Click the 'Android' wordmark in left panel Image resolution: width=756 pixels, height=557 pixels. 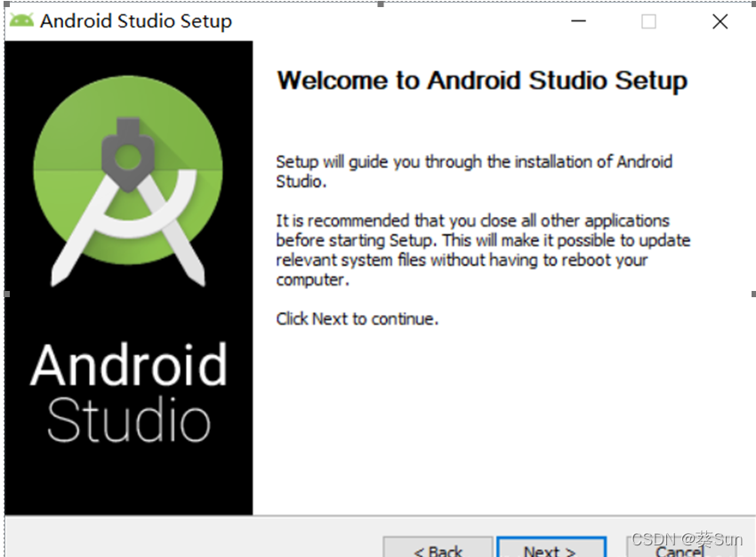(127, 365)
